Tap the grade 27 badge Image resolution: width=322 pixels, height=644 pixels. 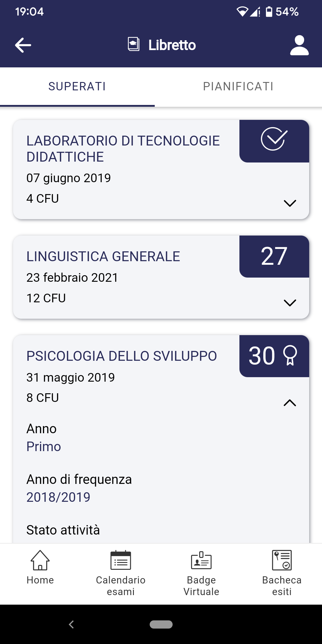[274, 256]
